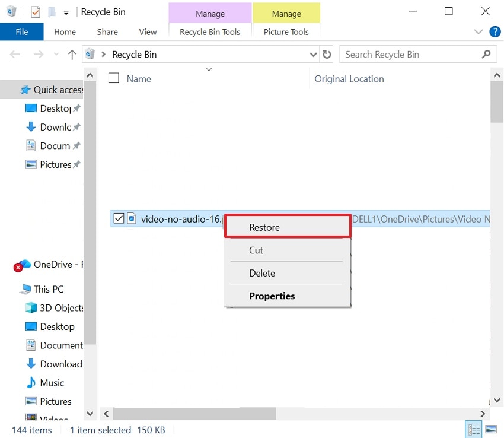Click Properties in the context menu
This screenshot has width=504, height=438.
click(x=272, y=296)
